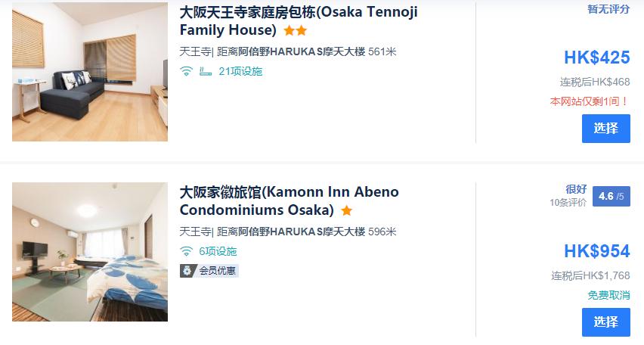
Task: View the 21项设施 facilities list
Action: click(240, 71)
